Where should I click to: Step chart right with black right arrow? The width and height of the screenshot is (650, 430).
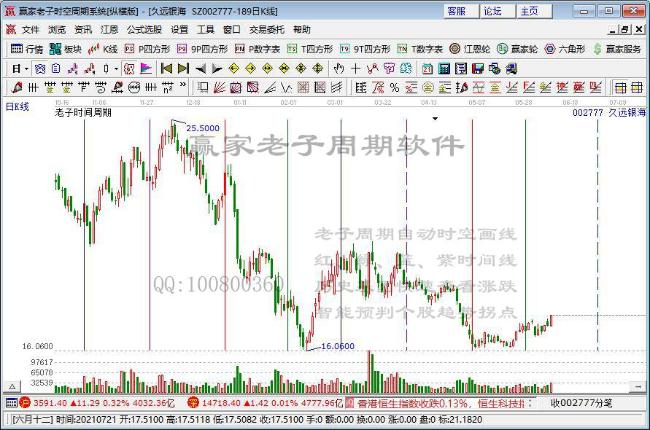(x=217, y=68)
